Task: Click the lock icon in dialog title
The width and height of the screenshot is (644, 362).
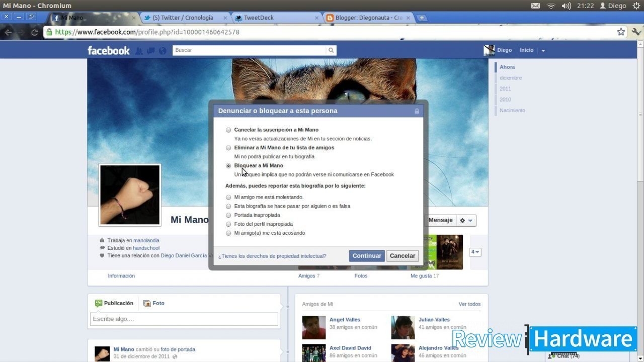Action: click(417, 111)
